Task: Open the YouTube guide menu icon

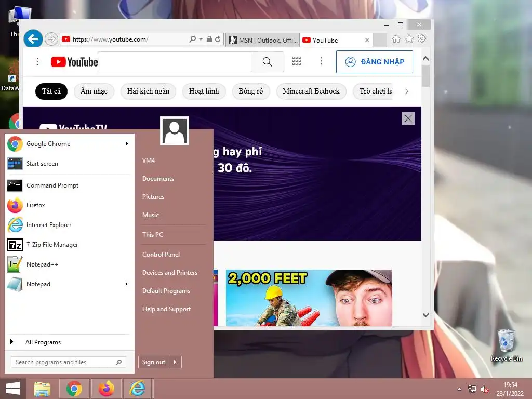Action: pos(37,61)
